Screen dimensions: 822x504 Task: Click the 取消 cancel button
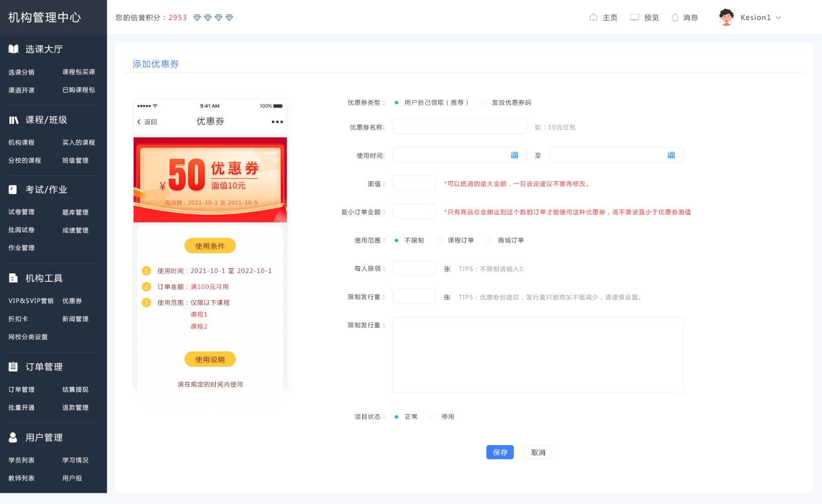pos(537,452)
